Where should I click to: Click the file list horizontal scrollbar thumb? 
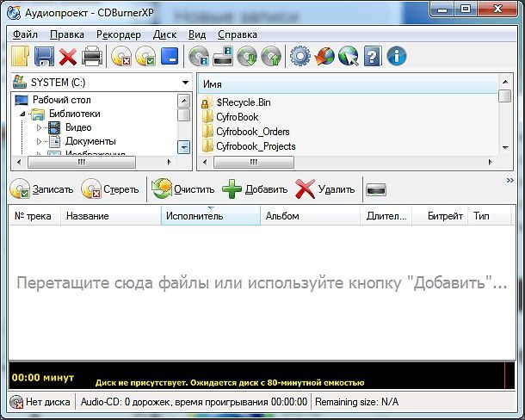[254, 163]
